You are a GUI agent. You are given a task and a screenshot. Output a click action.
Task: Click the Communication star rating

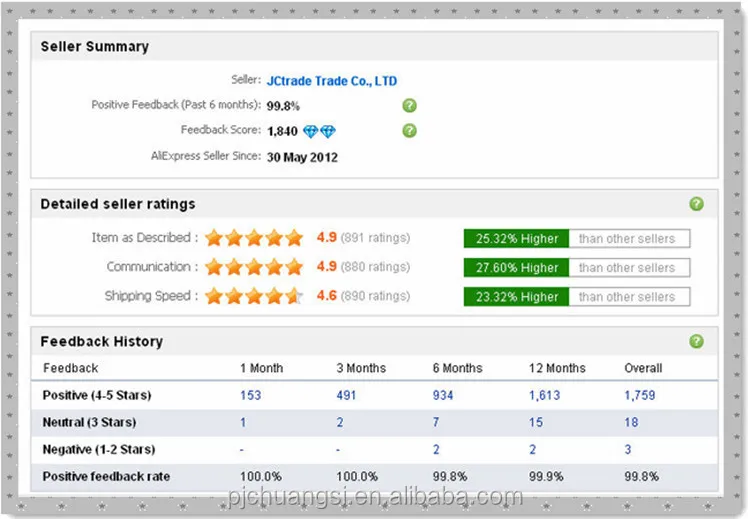254,267
